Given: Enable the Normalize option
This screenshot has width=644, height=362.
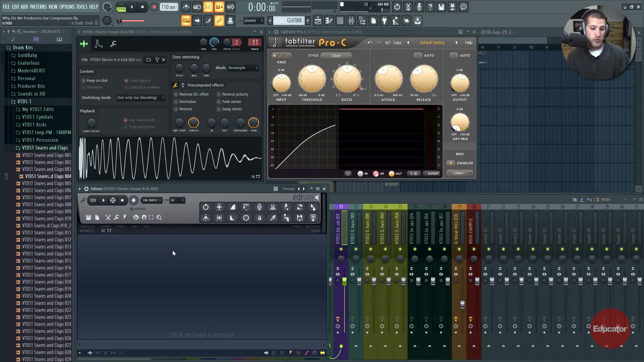Looking at the screenshot, I should (x=176, y=102).
